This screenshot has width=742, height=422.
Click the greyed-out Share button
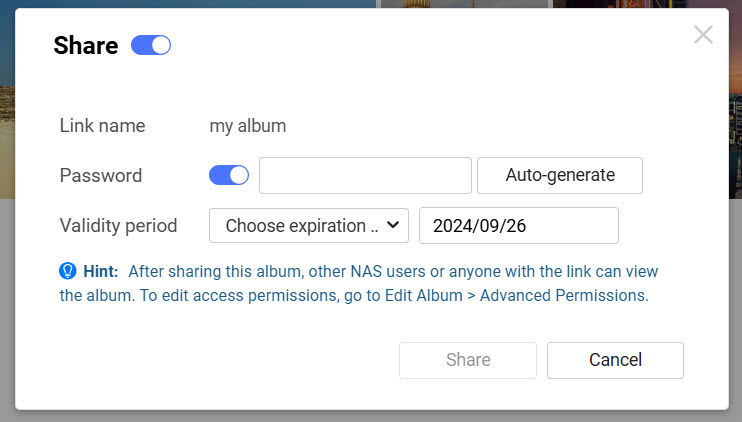tap(468, 360)
